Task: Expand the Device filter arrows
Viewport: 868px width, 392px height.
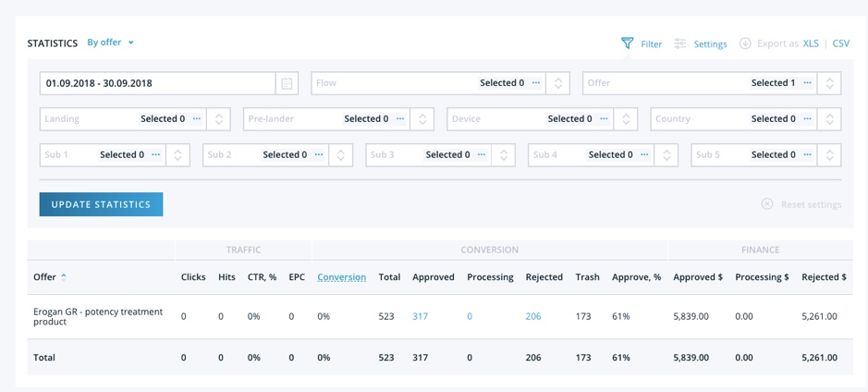Action: pos(626,119)
